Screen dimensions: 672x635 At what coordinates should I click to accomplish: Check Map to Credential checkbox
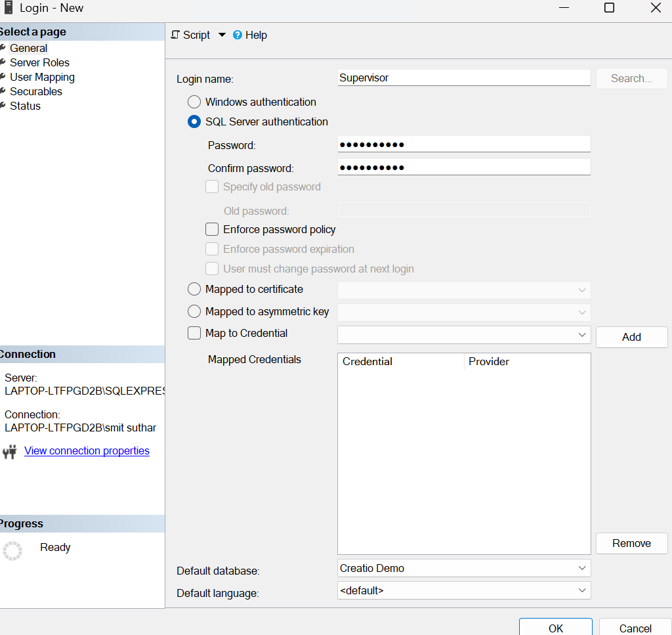tap(194, 333)
